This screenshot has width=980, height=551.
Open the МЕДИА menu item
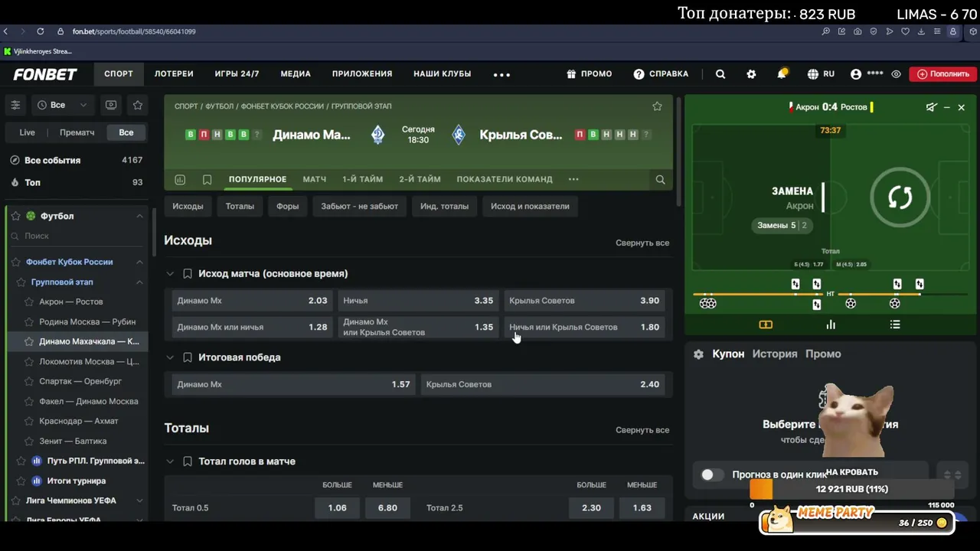[x=296, y=74]
